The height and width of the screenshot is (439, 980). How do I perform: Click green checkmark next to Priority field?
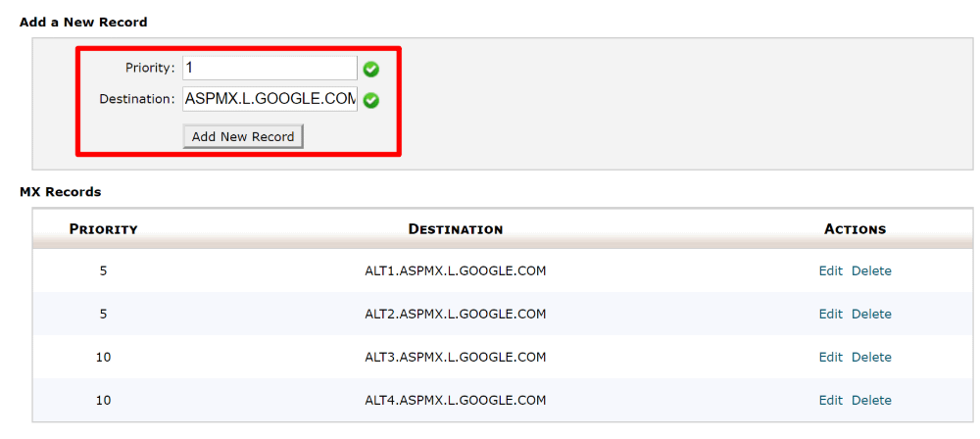click(x=371, y=70)
